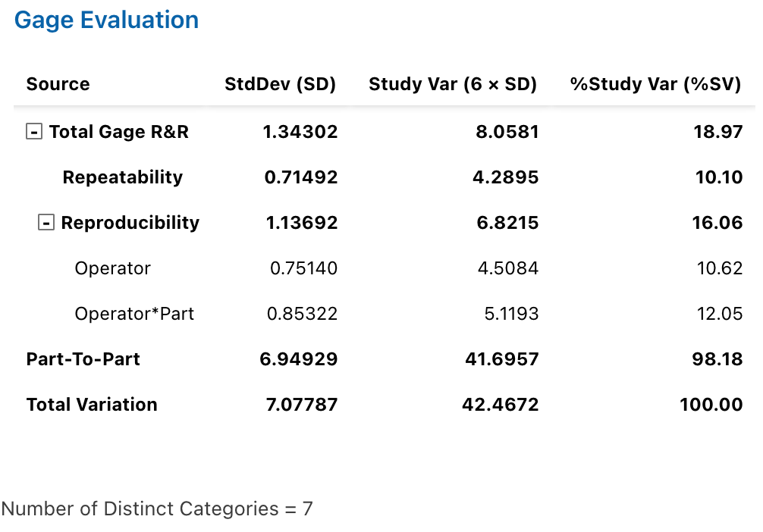Select the Total Variation Study Var value 42.4672
The image size is (763, 532).
click(500, 405)
